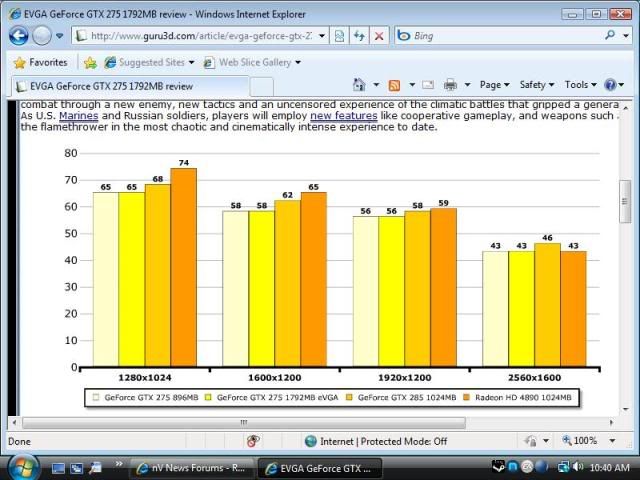Open the Page menu
Image resolution: width=640 pixels, height=480 pixels.
494,85
